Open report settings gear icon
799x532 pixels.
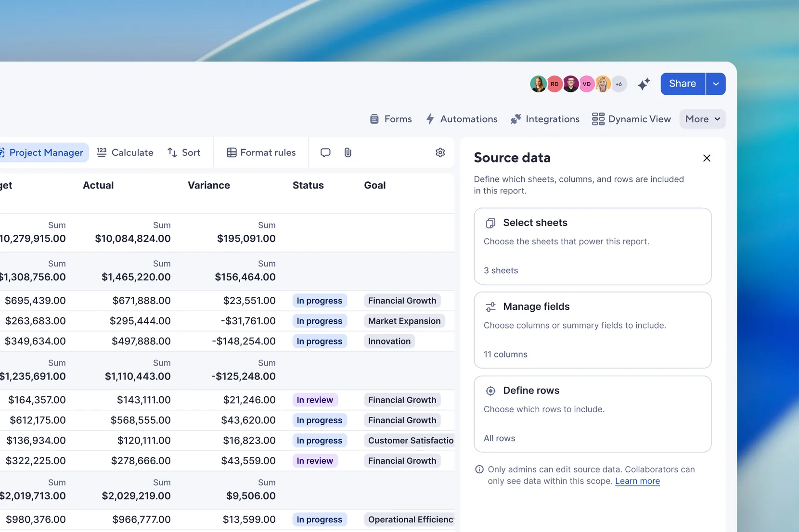(x=440, y=152)
